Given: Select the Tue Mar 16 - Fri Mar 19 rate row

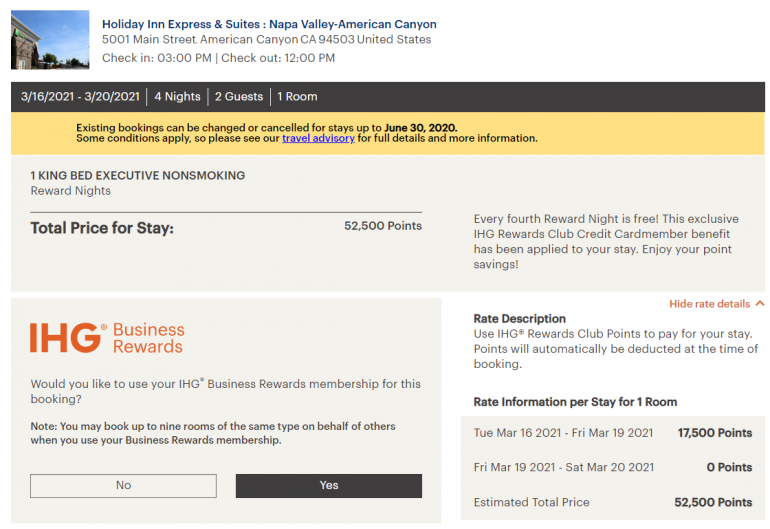Looking at the screenshot, I should [612, 433].
